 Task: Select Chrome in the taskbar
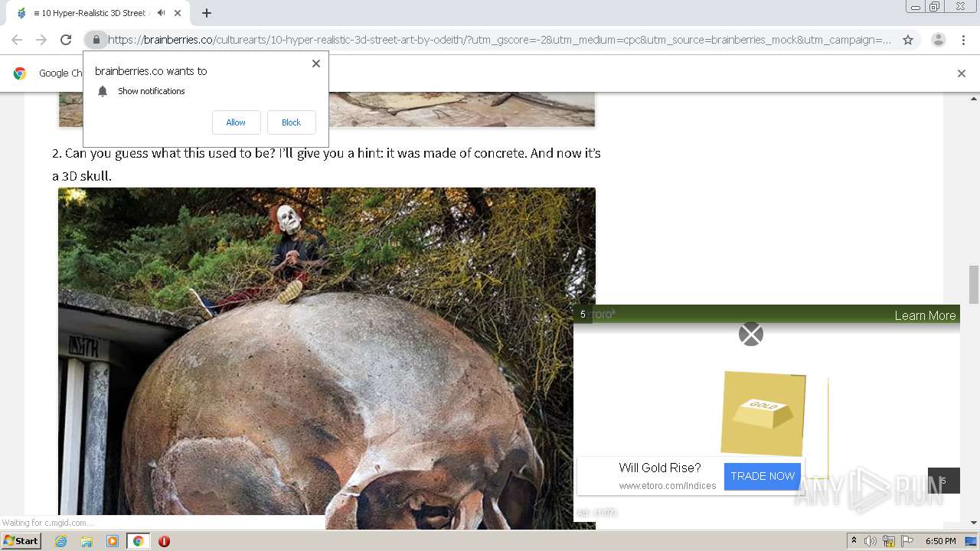click(x=138, y=541)
